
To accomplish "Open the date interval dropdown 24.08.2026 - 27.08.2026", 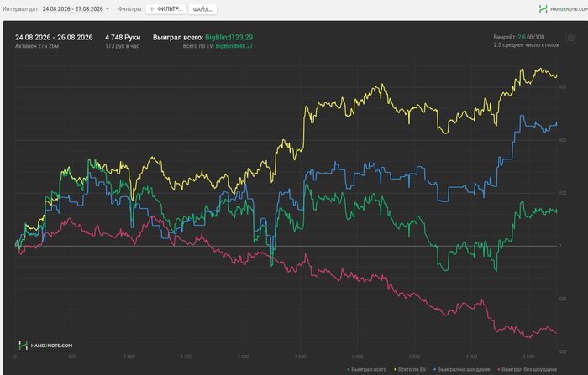I will click(76, 9).
